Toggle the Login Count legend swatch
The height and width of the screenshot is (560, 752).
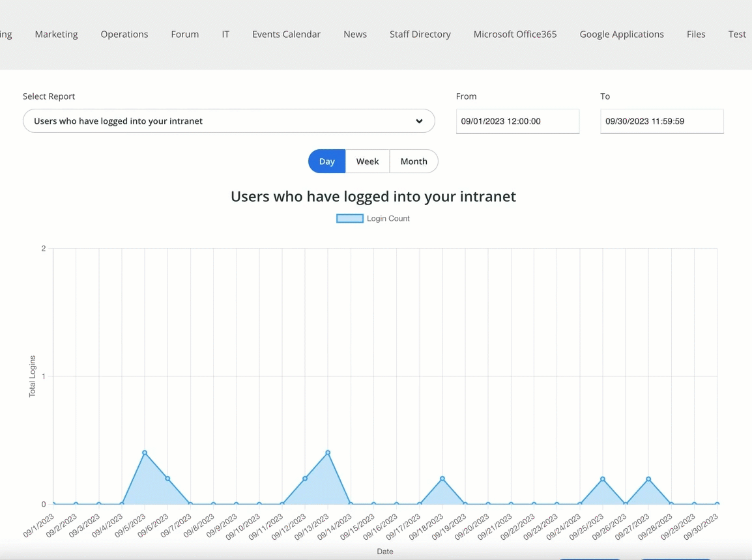(x=350, y=218)
